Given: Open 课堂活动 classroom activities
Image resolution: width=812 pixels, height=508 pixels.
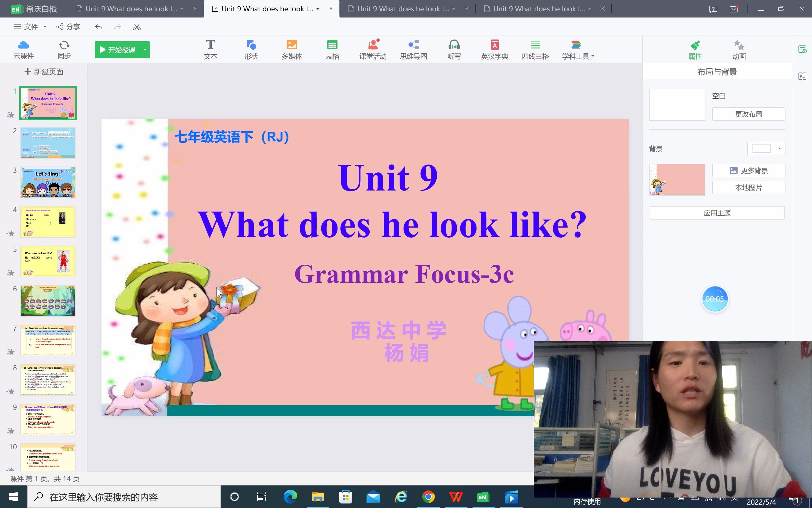Looking at the screenshot, I should point(373,49).
